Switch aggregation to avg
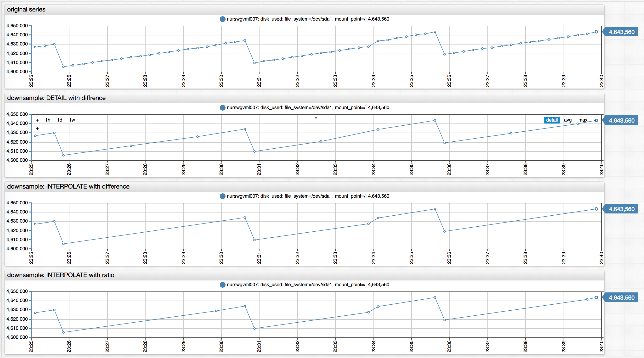The height and width of the screenshot is (358, 644). (x=567, y=120)
